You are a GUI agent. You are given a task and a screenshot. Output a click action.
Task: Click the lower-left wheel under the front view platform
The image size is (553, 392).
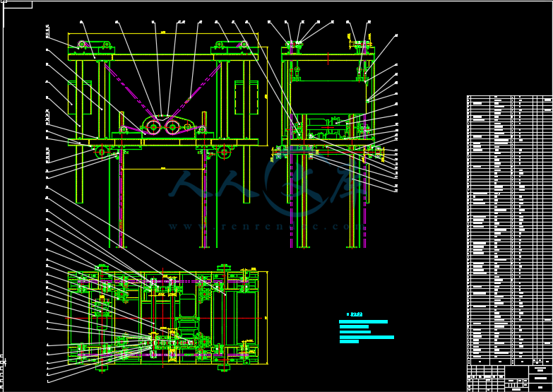(102, 153)
